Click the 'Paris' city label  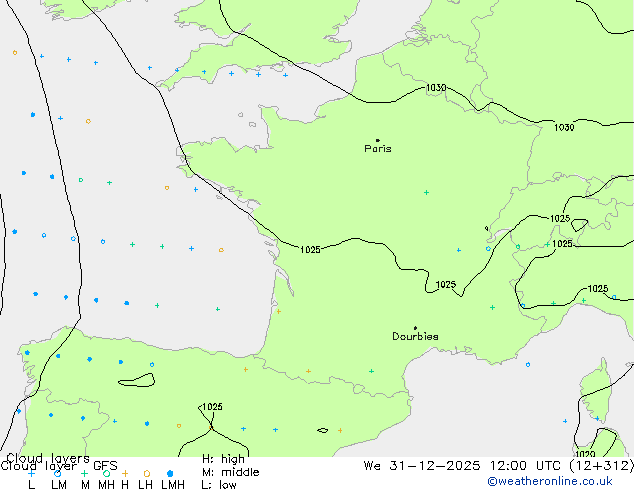click(x=378, y=149)
